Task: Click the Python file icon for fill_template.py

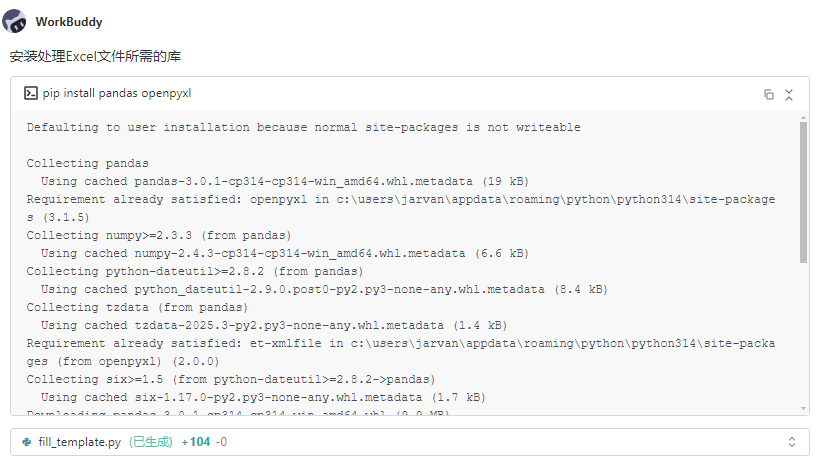Action: click(27, 441)
